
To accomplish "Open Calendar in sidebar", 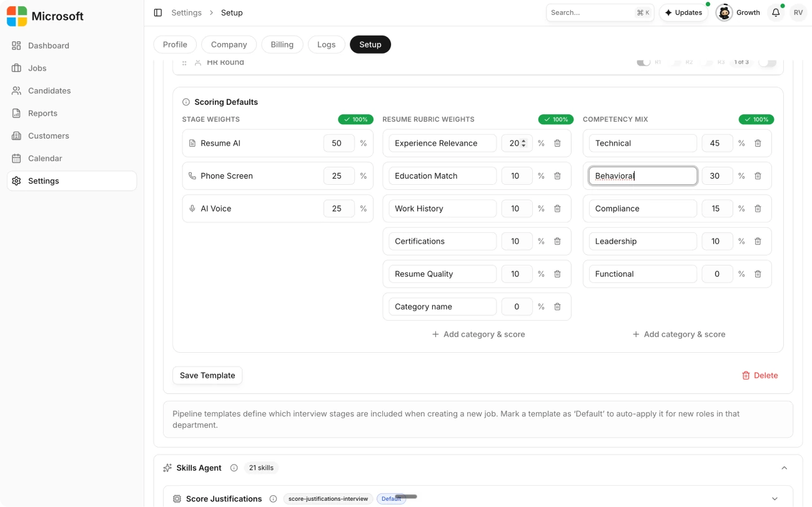I will [x=72, y=158].
